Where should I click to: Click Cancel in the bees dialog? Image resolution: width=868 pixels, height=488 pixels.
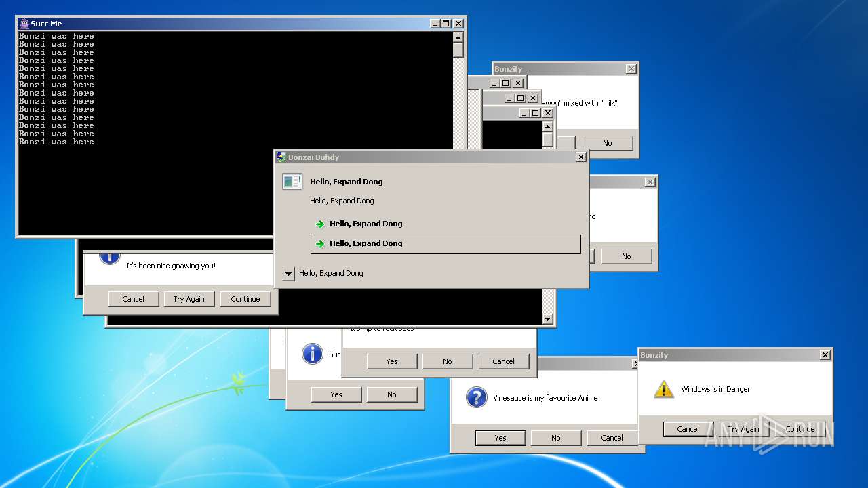point(504,361)
